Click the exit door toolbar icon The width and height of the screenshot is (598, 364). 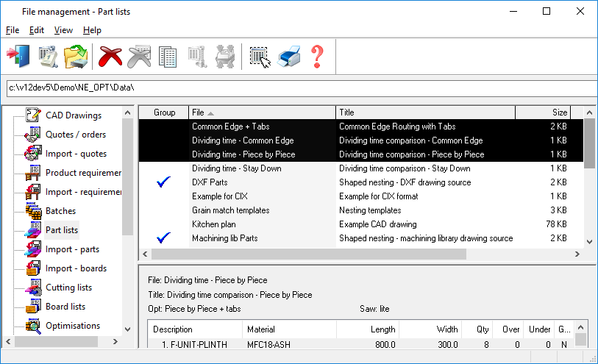point(18,57)
